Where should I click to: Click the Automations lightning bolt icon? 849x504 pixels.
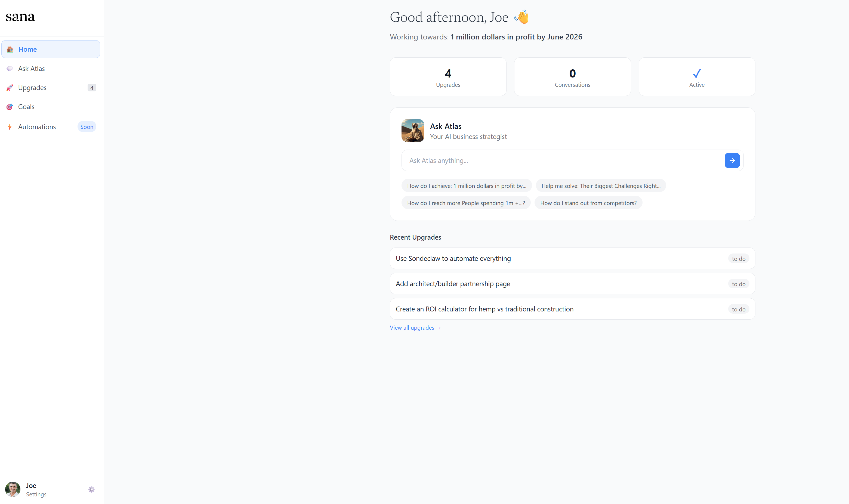[x=10, y=127]
